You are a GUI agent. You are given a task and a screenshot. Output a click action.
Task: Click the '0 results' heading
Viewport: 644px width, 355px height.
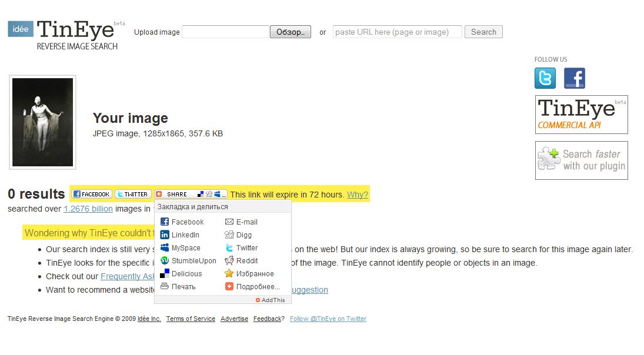click(x=36, y=194)
